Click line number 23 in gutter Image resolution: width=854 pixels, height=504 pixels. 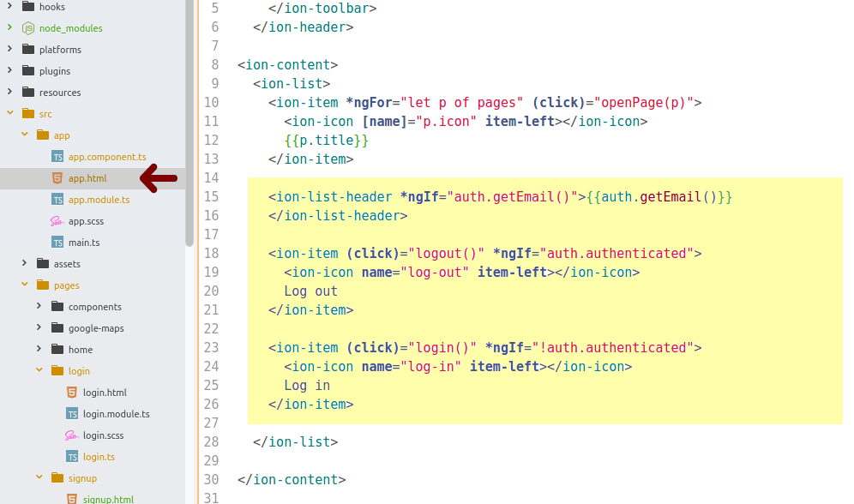(211, 347)
